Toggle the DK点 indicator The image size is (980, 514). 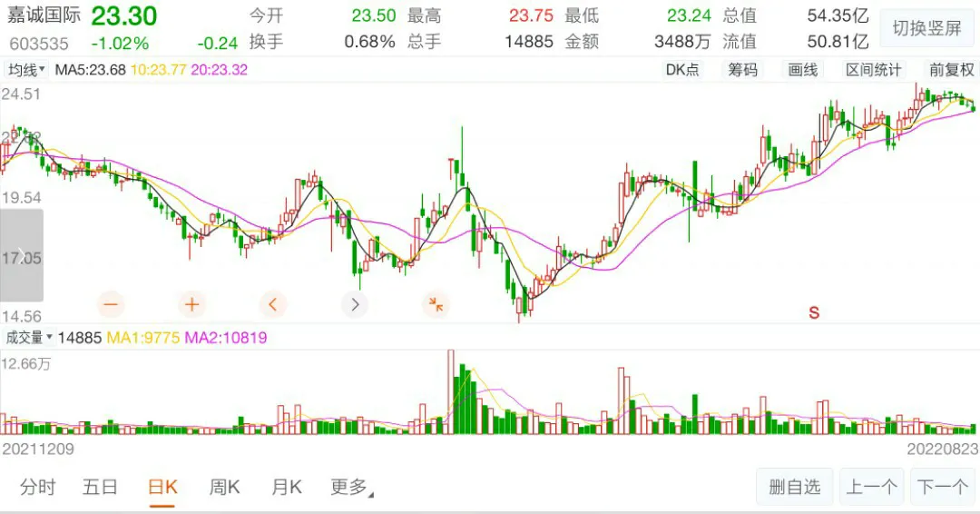[x=682, y=70]
